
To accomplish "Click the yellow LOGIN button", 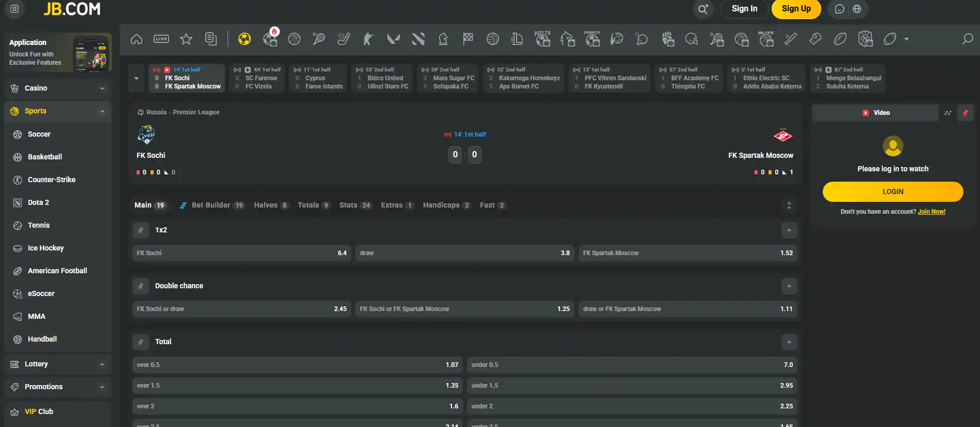I will coord(893,192).
